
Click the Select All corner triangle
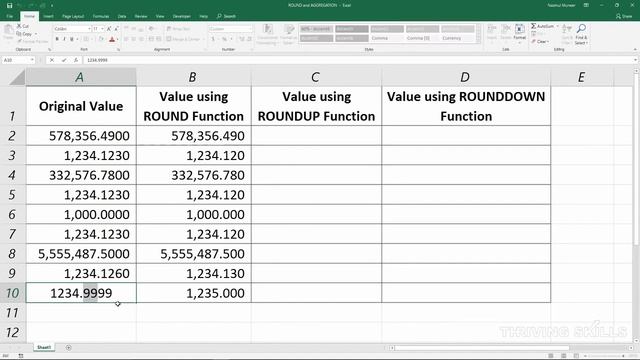[17, 77]
